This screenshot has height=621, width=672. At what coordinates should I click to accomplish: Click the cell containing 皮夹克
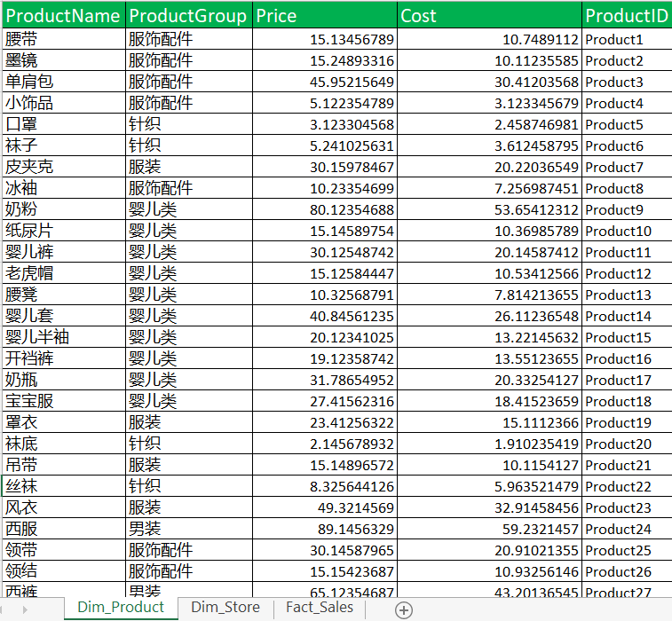click(64, 167)
